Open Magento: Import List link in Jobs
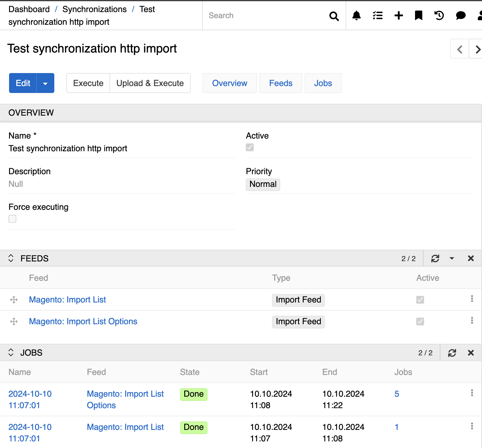 (x=125, y=427)
